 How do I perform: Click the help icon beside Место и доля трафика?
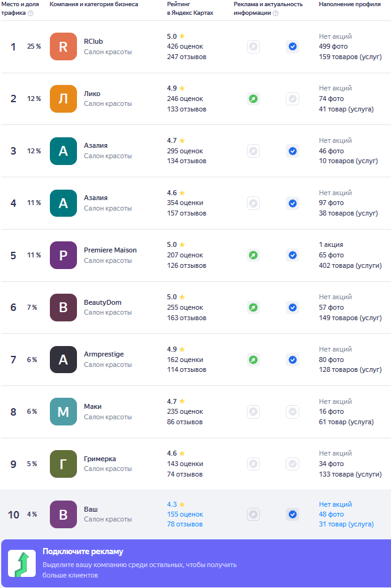pyautogui.click(x=31, y=13)
